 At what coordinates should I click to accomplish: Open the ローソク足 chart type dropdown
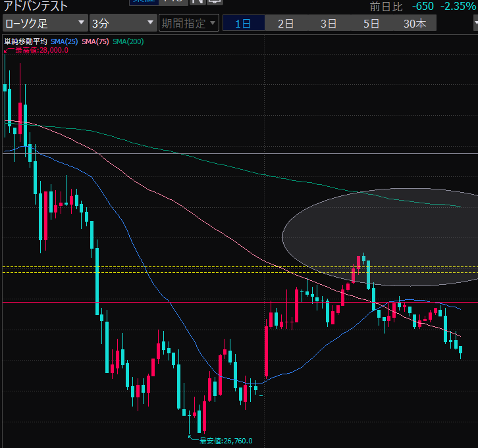tap(45, 24)
